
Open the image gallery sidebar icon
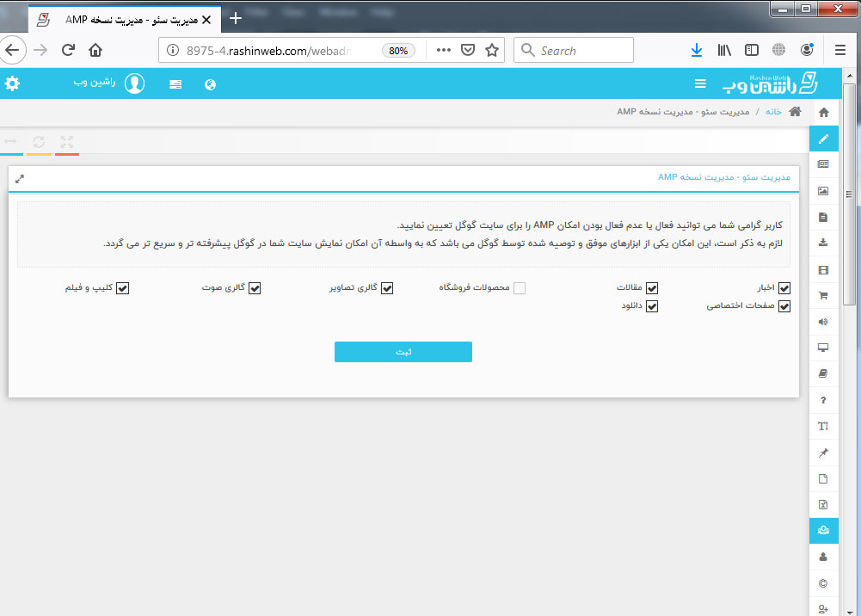point(823,191)
